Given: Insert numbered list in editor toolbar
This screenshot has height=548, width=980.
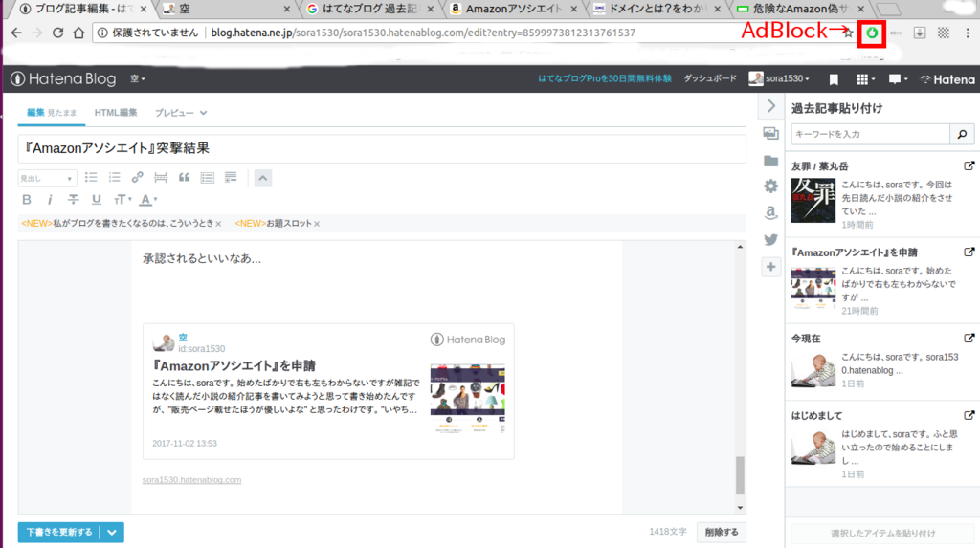Looking at the screenshot, I should 115,178.
